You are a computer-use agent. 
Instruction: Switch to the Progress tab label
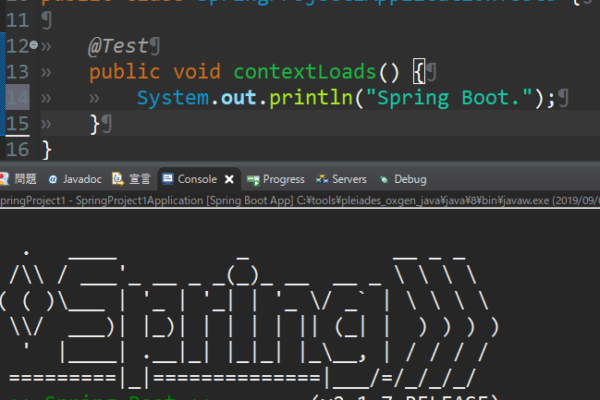pos(283,179)
